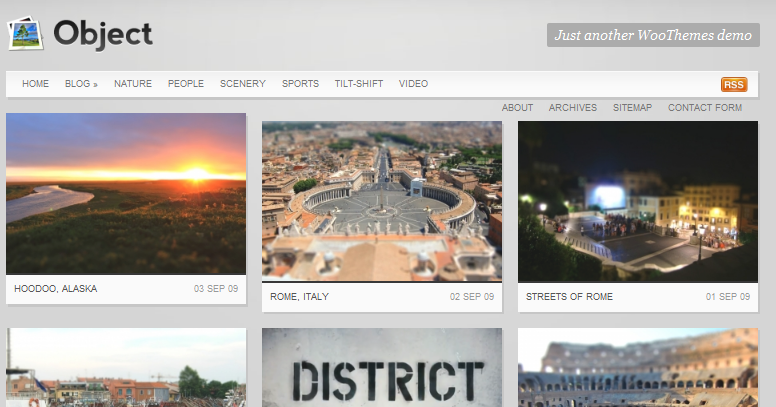
Task: Click the Object site title
Action: (103, 34)
